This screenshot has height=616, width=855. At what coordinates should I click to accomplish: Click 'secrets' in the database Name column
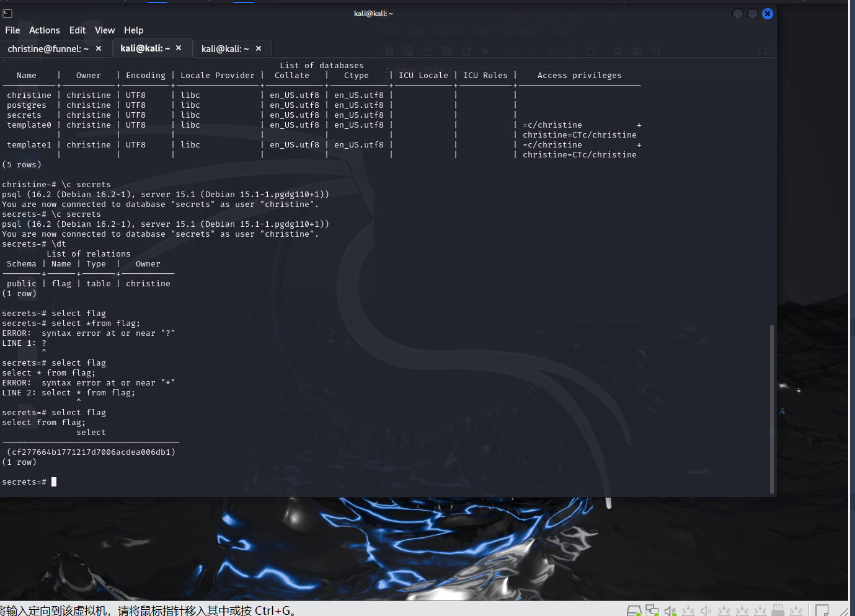coord(24,115)
